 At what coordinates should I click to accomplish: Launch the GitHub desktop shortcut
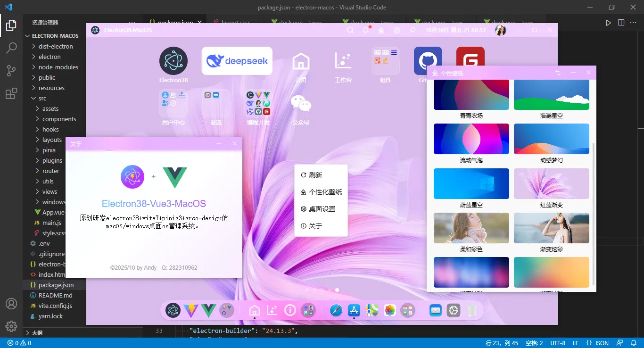pos(428,60)
